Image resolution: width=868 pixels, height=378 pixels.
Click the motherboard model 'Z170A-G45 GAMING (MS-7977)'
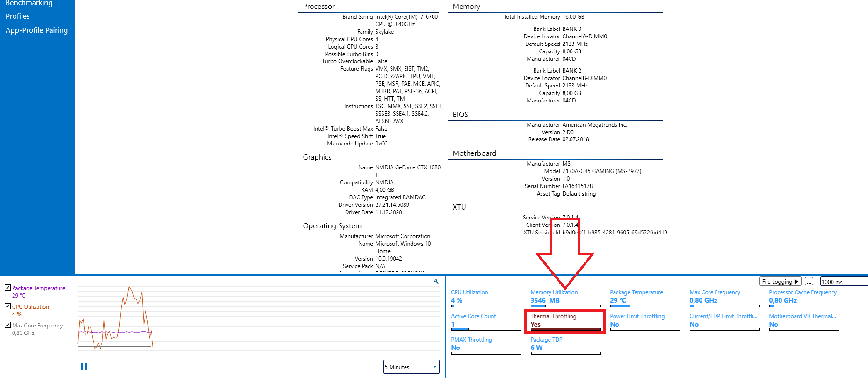coord(602,171)
